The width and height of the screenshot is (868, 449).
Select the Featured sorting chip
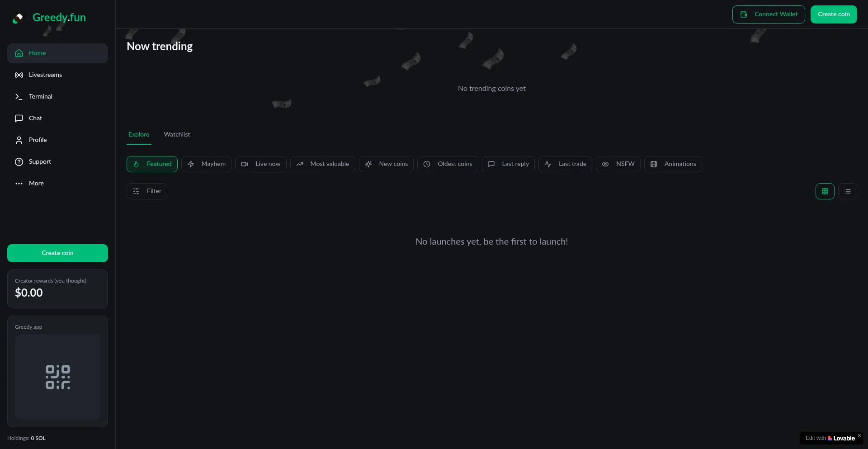pos(152,164)
